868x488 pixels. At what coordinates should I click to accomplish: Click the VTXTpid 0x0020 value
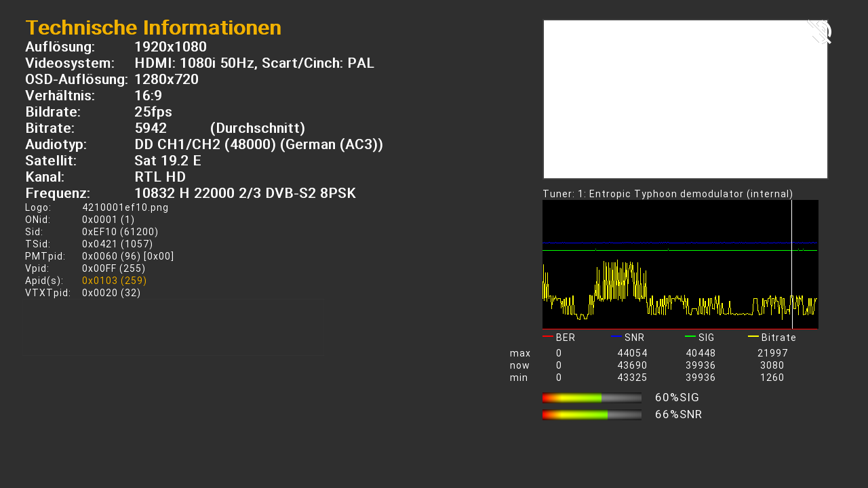pos(111,293)
